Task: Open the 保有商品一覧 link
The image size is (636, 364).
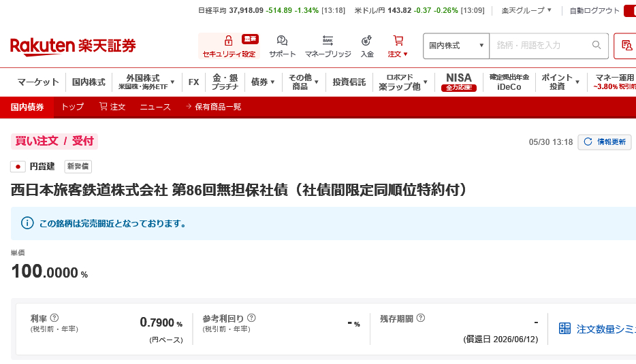Action: (214, 107)
